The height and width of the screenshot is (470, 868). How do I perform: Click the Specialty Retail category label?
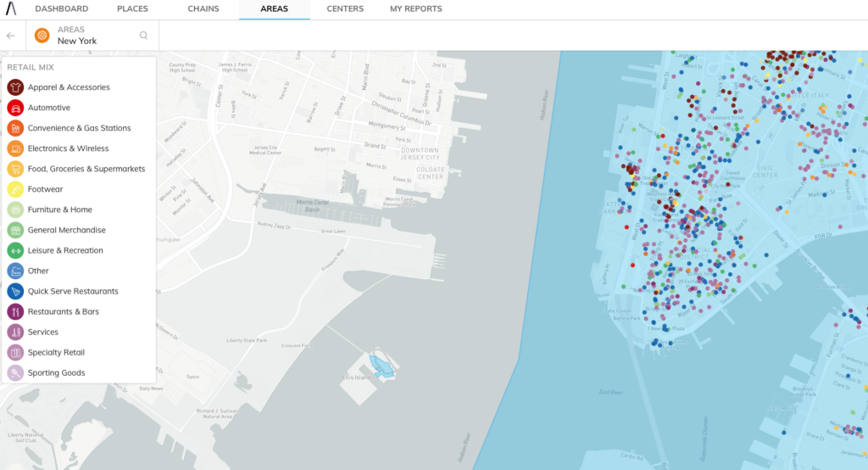tap(56, 352)
